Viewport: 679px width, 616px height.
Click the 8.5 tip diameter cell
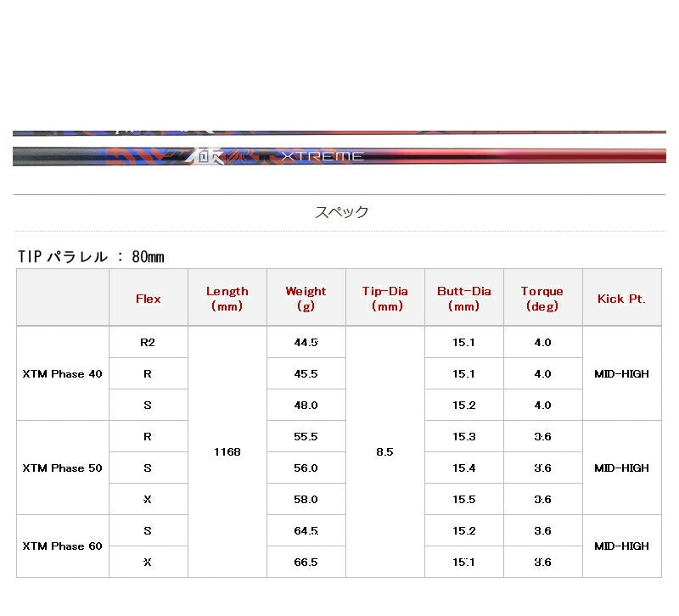tap(385, 452)
